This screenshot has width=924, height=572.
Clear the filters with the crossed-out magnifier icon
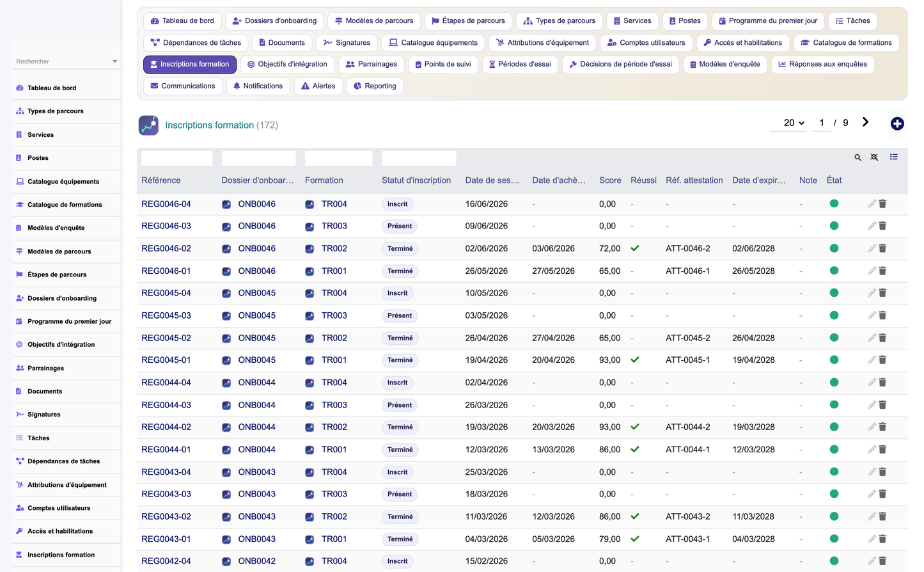pyautogui.click(x=874, y=157)
